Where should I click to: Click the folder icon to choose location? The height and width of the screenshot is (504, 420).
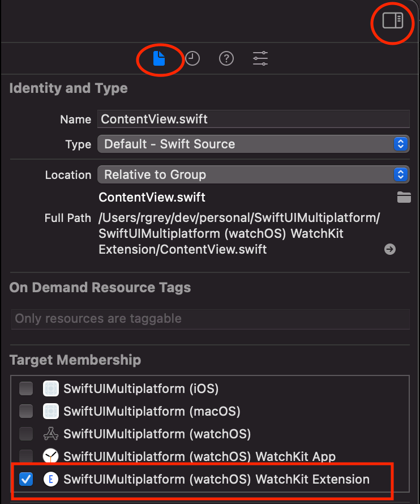(x=404, y=198)
